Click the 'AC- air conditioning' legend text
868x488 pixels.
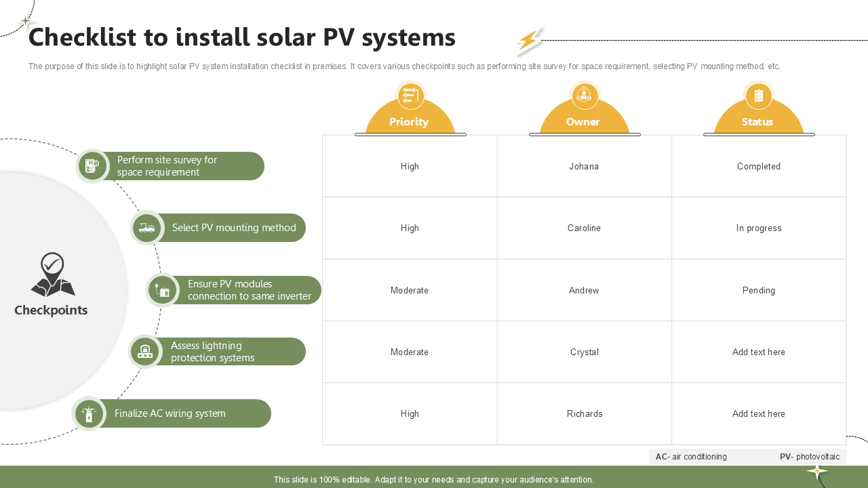point(691,457)
